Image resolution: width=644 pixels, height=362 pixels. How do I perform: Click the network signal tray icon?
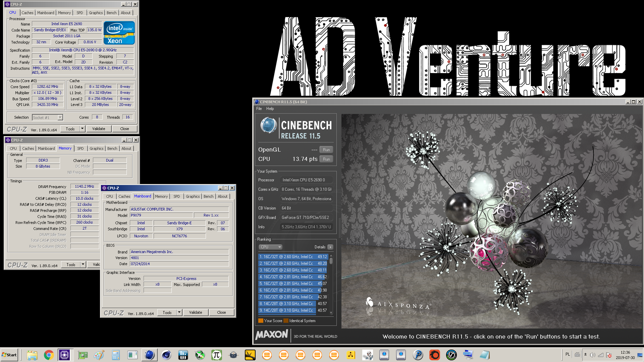[601, 355]
